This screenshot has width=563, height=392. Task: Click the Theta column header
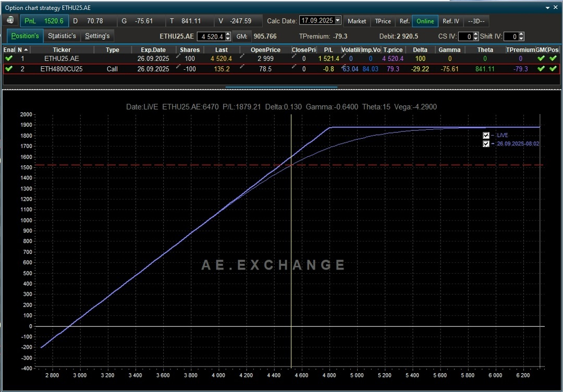(x=485, y=50)
